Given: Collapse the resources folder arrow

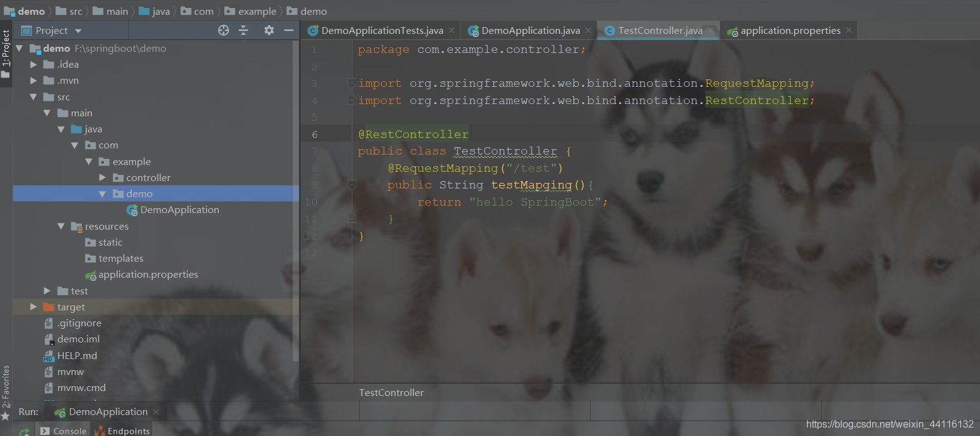Looking at the screenshot, I should pos(60,226).
